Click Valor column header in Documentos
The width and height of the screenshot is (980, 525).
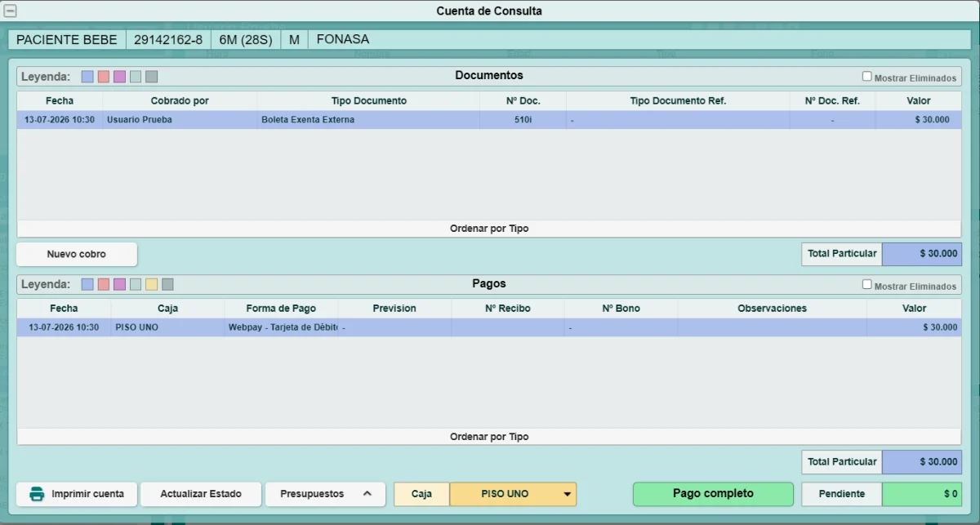918,101
